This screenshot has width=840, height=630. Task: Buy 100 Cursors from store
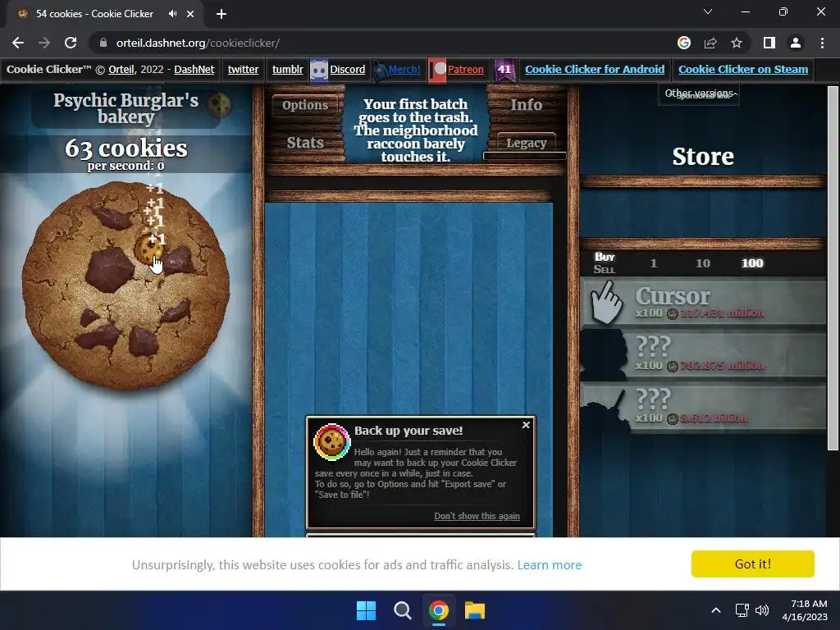[x=703, y=302]
